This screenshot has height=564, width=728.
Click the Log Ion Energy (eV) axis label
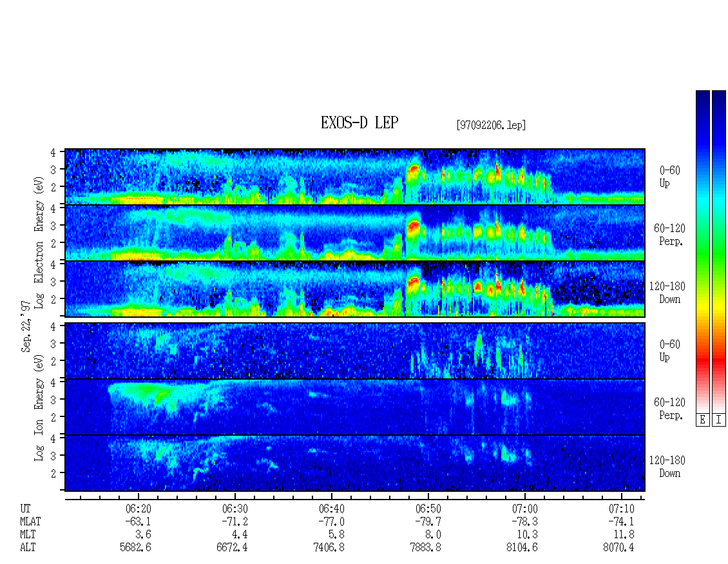(x=39, y=407)
